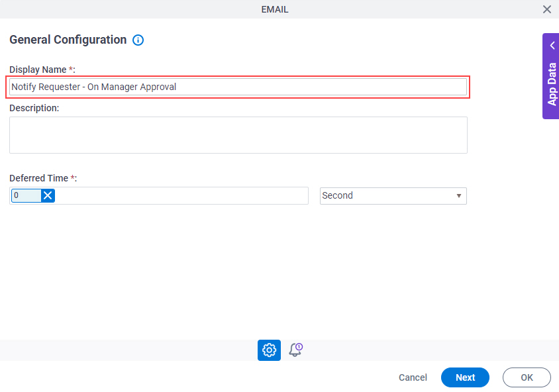The height and width of the screenshot is (392, 559).
Task: Remove the 0 value token
Action: [48, 195]
